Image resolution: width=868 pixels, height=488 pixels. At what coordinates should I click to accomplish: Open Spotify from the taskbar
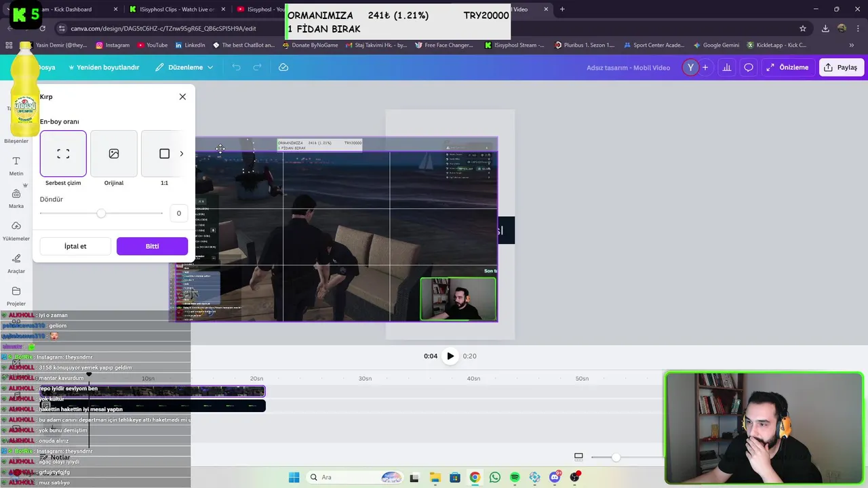(x=515, y=477)
